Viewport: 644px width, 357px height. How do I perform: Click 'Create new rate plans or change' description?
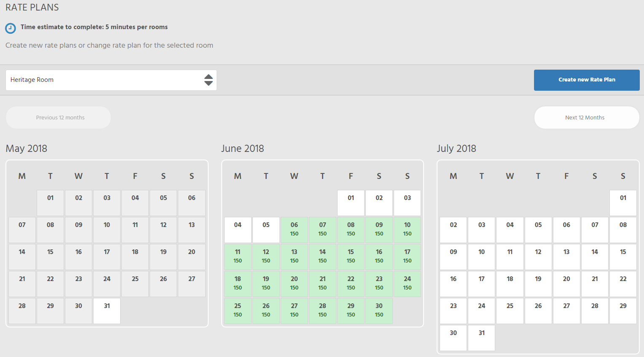[109, 46]
